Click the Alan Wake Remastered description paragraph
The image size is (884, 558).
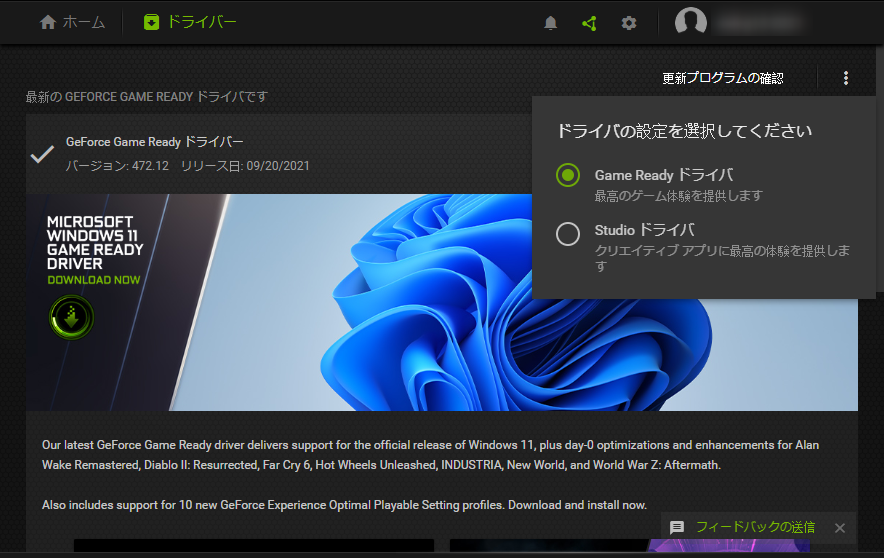(x=430, y=455)
